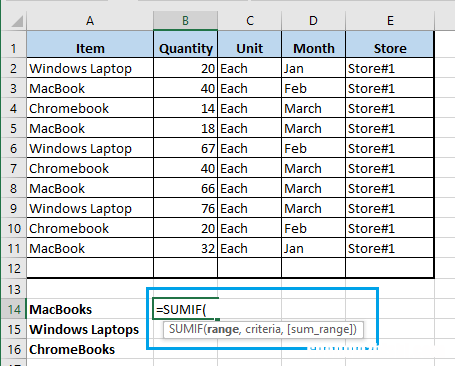455x366 pixels.
Task: Click the ChromeBooks label cell
Action: (90, 349)
